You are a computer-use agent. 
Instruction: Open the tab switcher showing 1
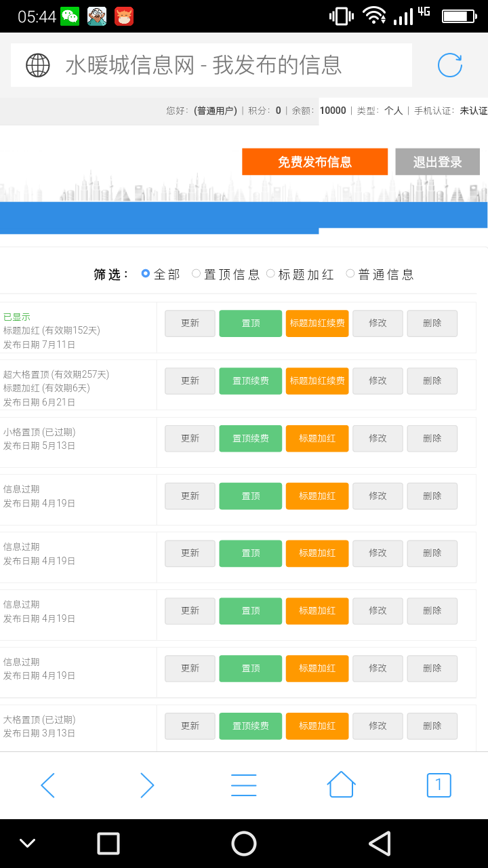(x=439, y=785)
